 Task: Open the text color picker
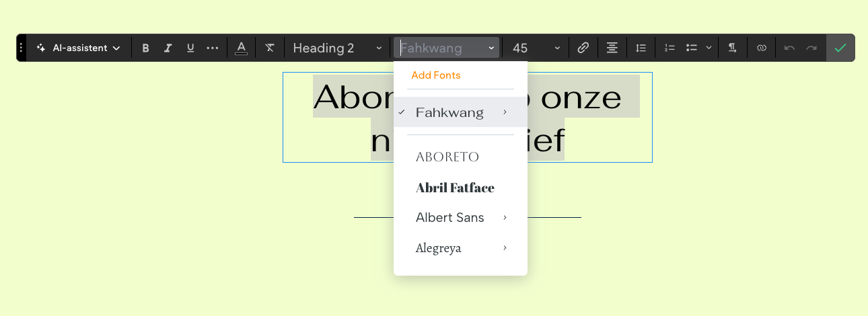point(241,48)
